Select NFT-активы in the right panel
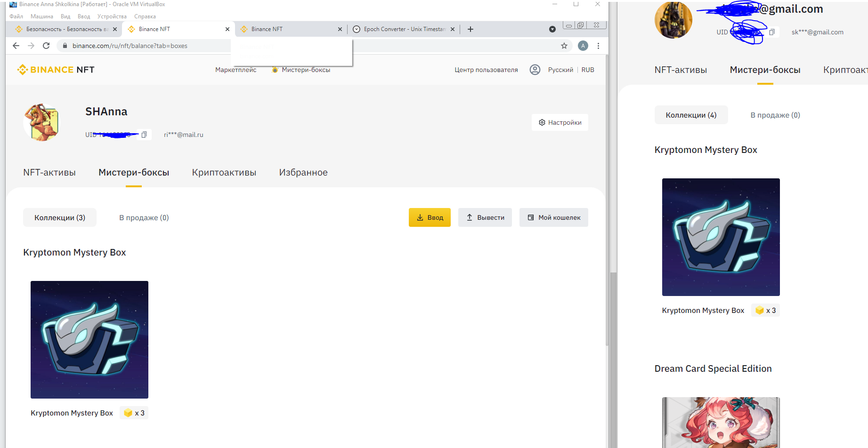Image resolution: width=868 pixels, height=448 pixels. click(x=681, y=70)
